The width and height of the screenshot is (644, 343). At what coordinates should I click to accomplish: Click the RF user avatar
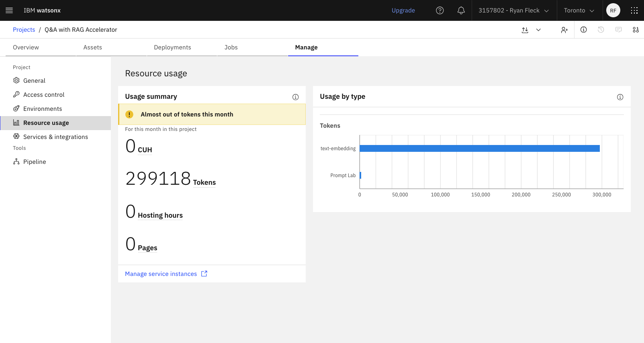pyautogui.click(x=613, y=10)
